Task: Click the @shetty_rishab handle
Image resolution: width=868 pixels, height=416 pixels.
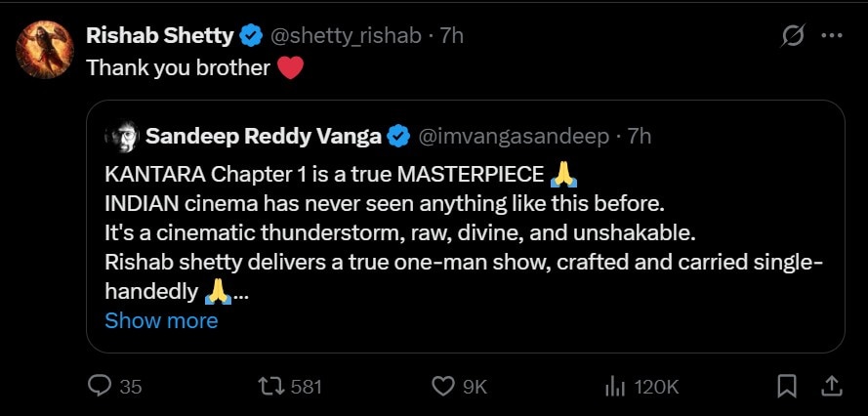Action: click(x=345, y=36)
